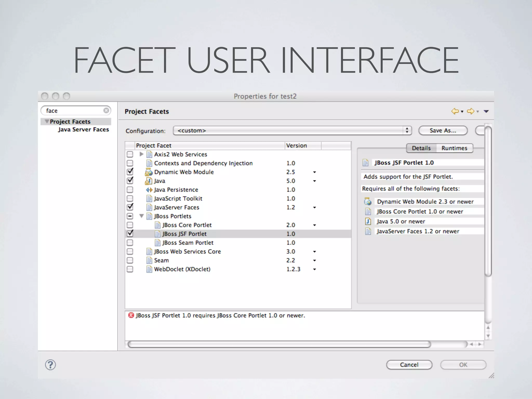The height and width of the screenshot is (399, 532).
Task: Uncheck the JavaServer Faces facet
Action: click(x=130, y=207)
